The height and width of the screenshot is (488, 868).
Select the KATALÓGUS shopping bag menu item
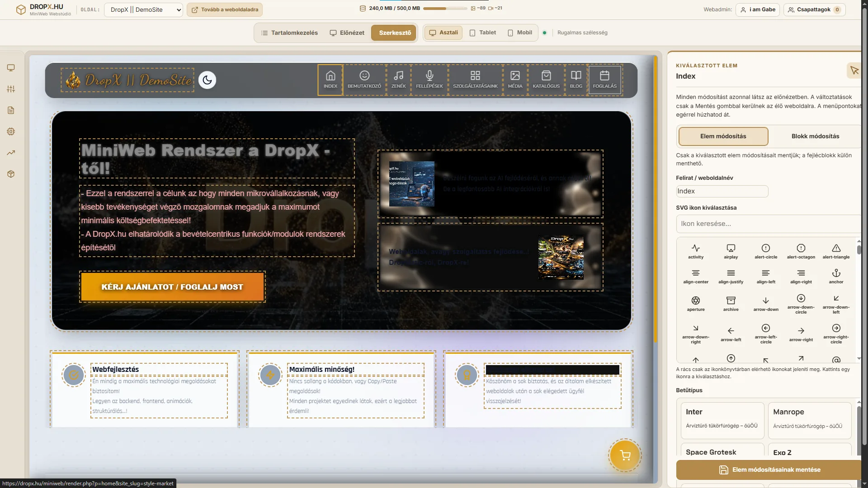(546, 80)
